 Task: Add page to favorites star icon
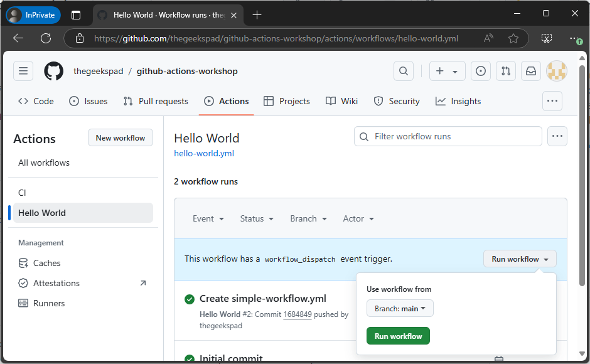click(513, 38)
